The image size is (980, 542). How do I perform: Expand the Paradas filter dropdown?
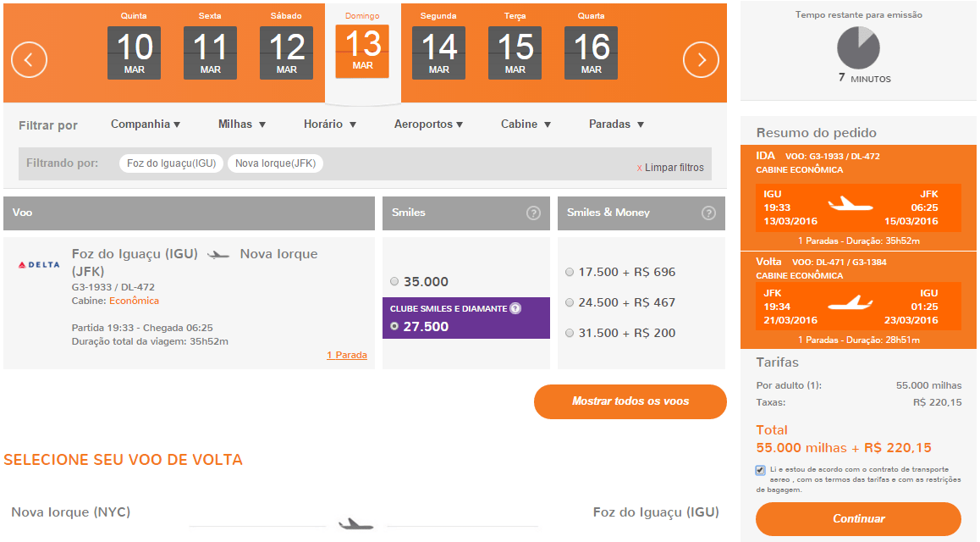pyautogui.click(x=616, y=124)
